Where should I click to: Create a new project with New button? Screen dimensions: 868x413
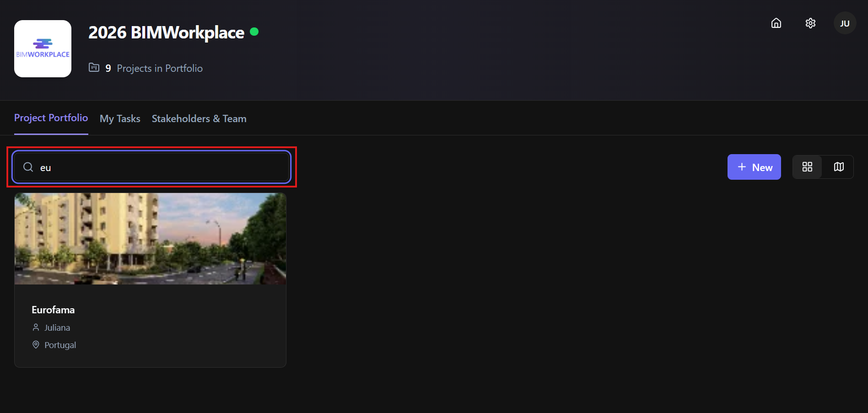tap(754, 167)
